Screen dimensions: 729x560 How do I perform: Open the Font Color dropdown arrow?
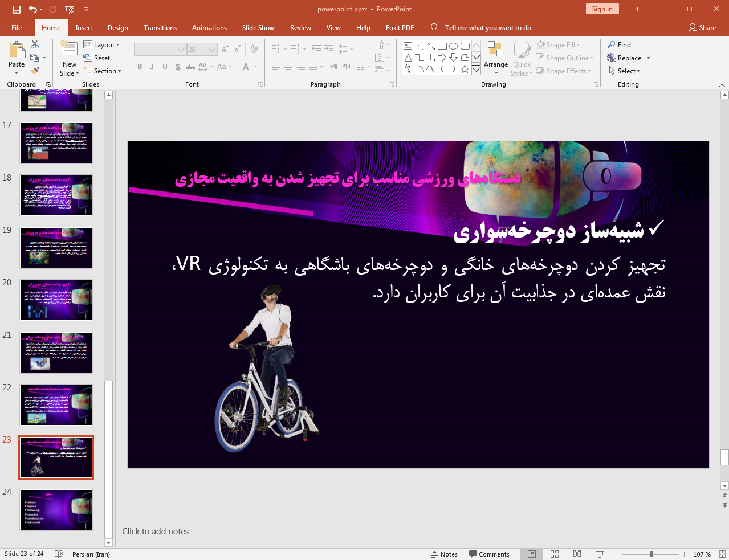pyautogui.click(x=255, y=67)
